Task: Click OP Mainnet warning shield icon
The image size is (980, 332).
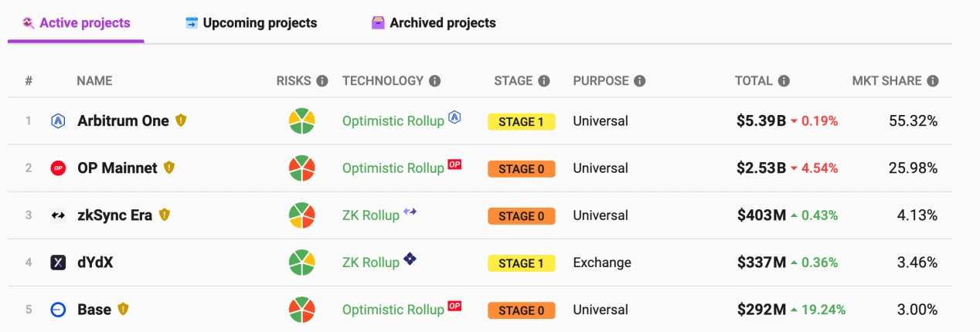Action: tap(169, 168)
